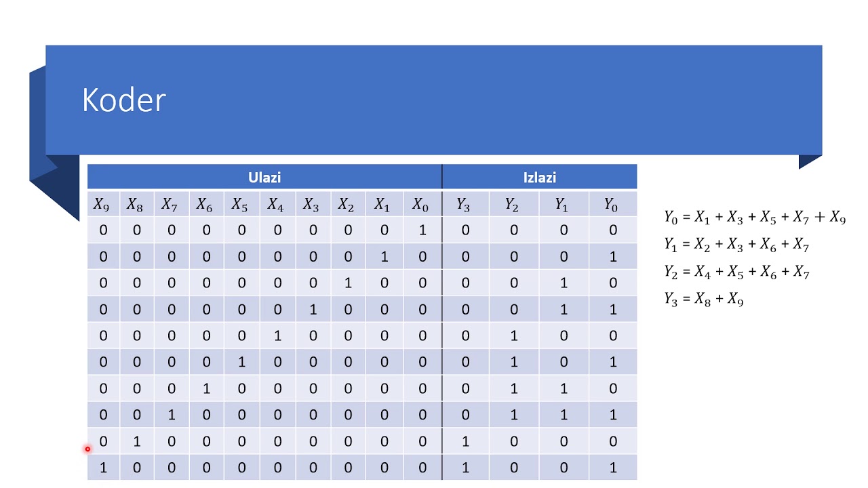The image size is (868, 488).
Task: Click the Y2 column header
Action: (513, 204)
